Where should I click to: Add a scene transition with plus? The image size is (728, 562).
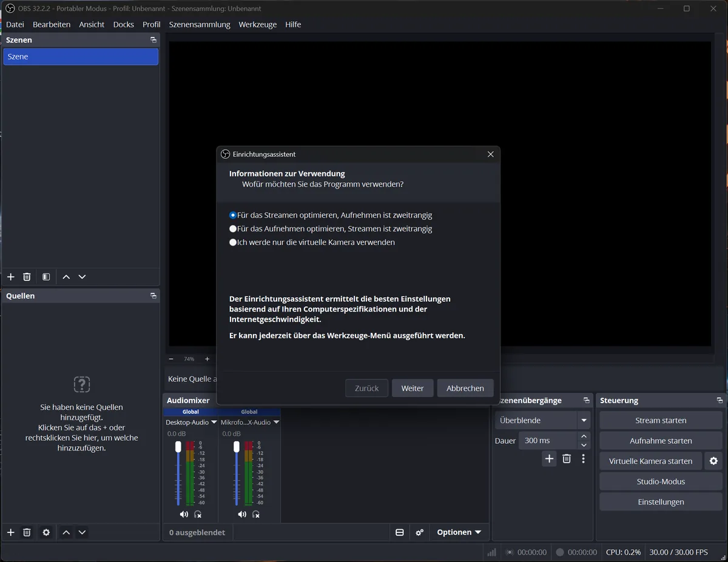pyautogui.click(x=549, y=459)
